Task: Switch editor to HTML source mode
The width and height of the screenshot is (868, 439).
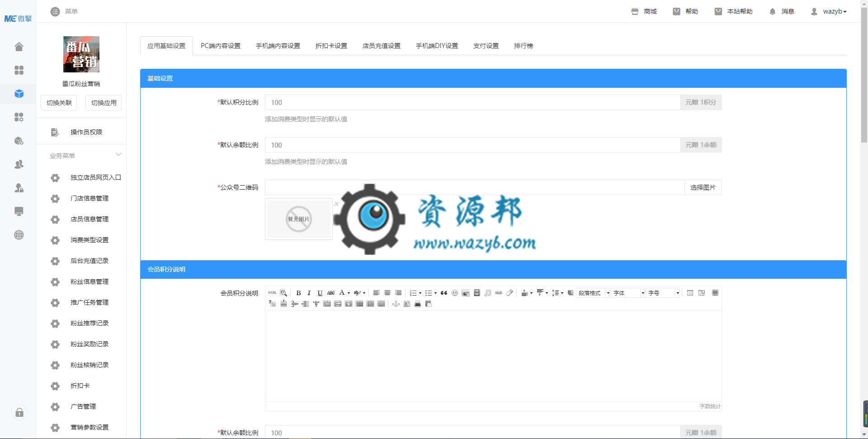Action: coord(272,293)
